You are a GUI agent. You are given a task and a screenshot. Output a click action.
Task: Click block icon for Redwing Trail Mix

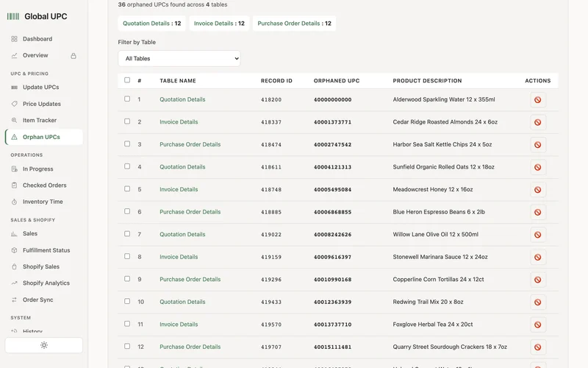538,302
